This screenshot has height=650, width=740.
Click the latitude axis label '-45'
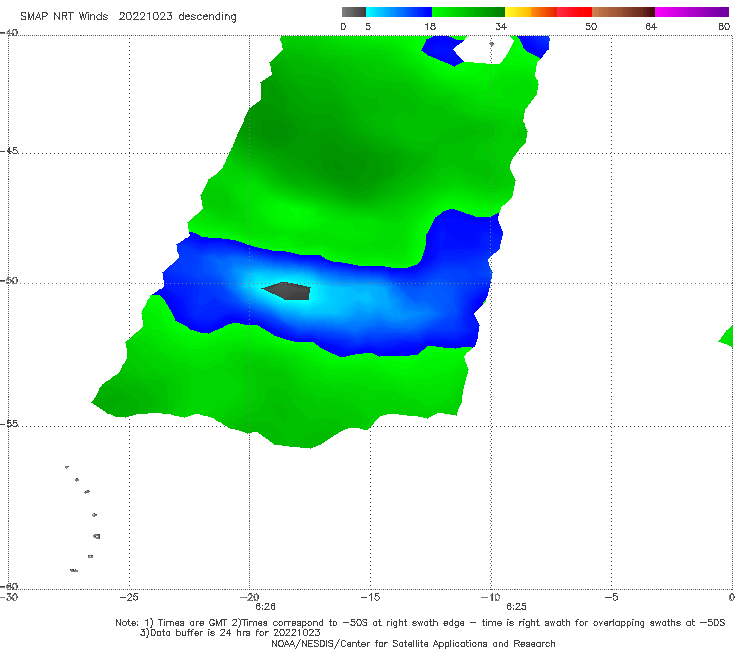point(9,151)
